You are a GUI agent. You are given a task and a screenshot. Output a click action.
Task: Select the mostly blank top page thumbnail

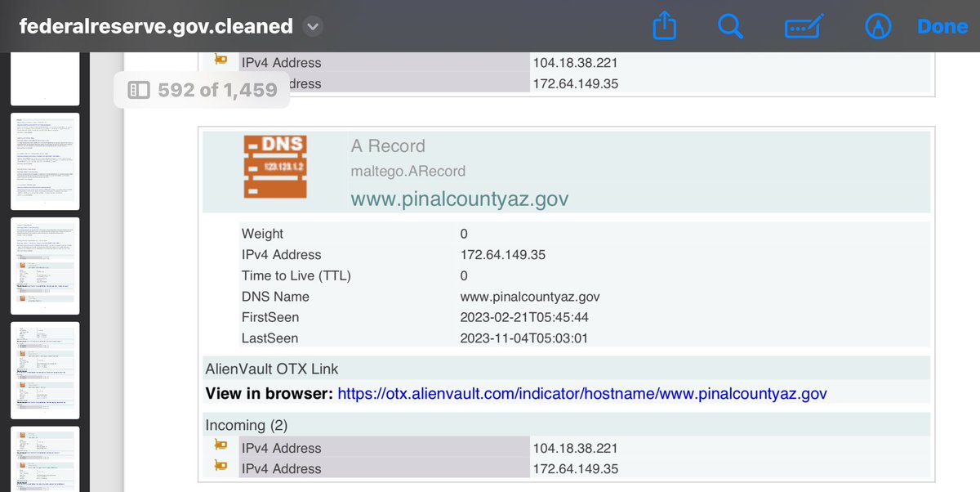(45, 78)
